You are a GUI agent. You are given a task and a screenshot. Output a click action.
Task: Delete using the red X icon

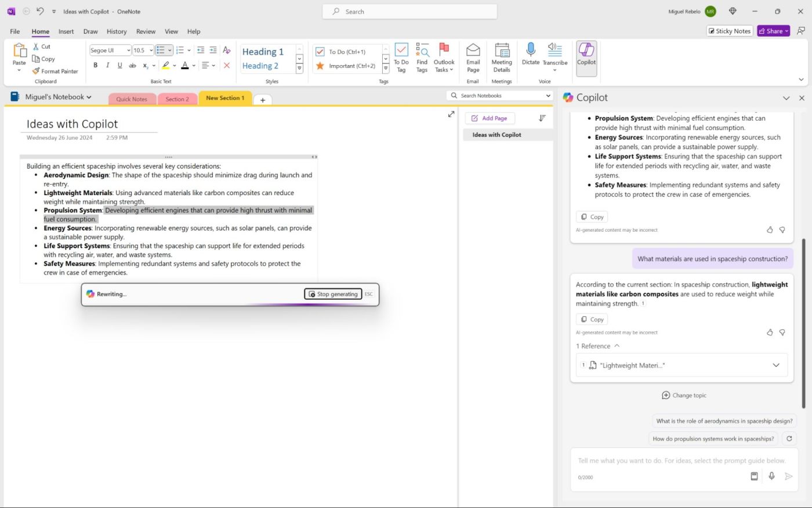227,66
